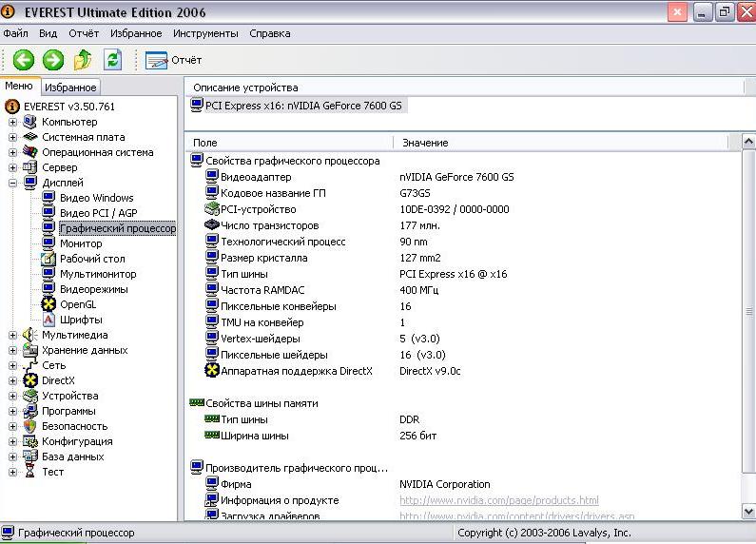The image size is (756, 544).
Task: Click the Сервер tree icon
Action: click(x=30, y=167)
